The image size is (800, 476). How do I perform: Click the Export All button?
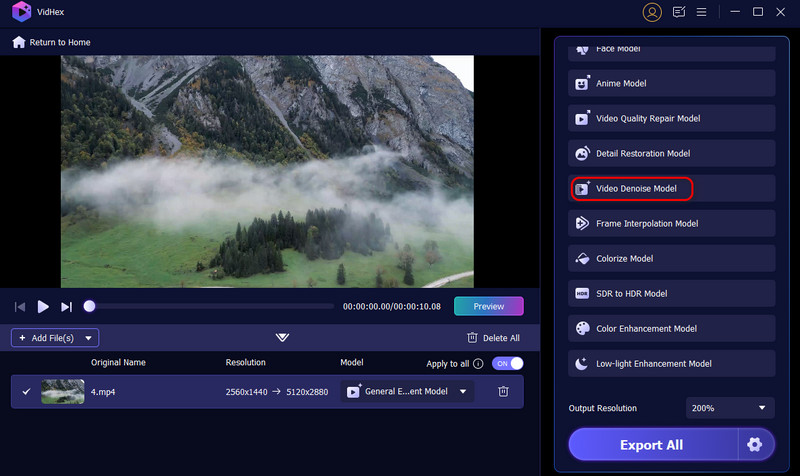pyautogui.click(x=653, y=445)
